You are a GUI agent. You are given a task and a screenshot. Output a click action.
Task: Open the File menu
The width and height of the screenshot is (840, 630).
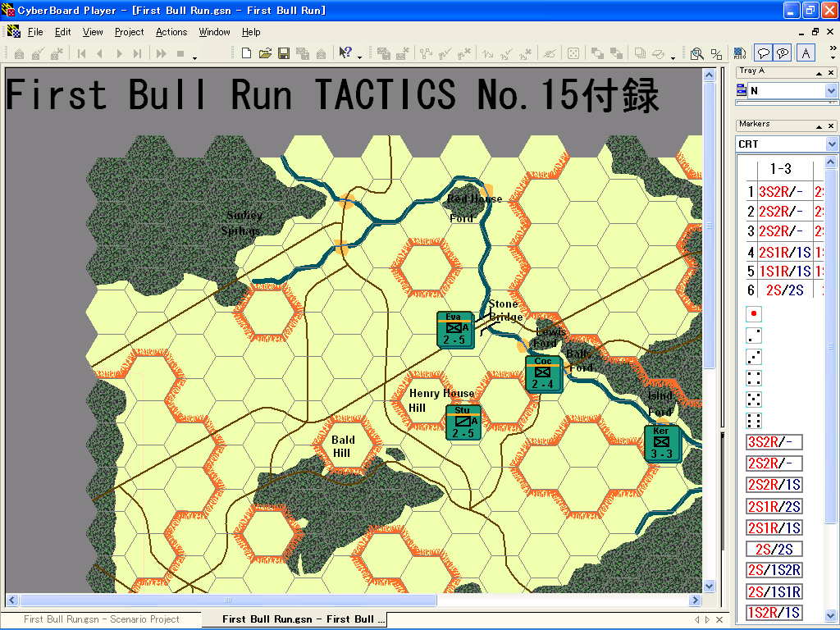[x=35, y=32]
